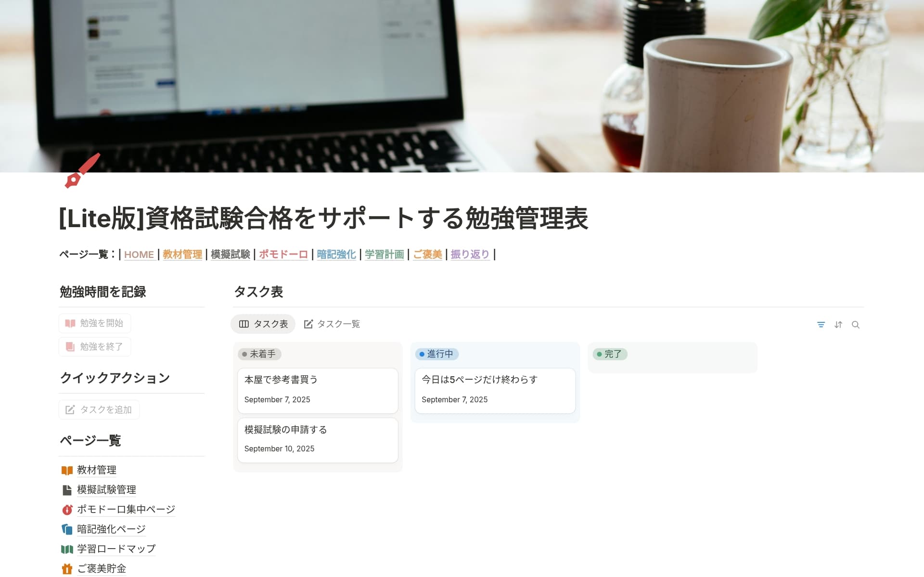Click the green 完了 status tag
This screenshot has height=577, width=924.
click(x=610, y=354)
